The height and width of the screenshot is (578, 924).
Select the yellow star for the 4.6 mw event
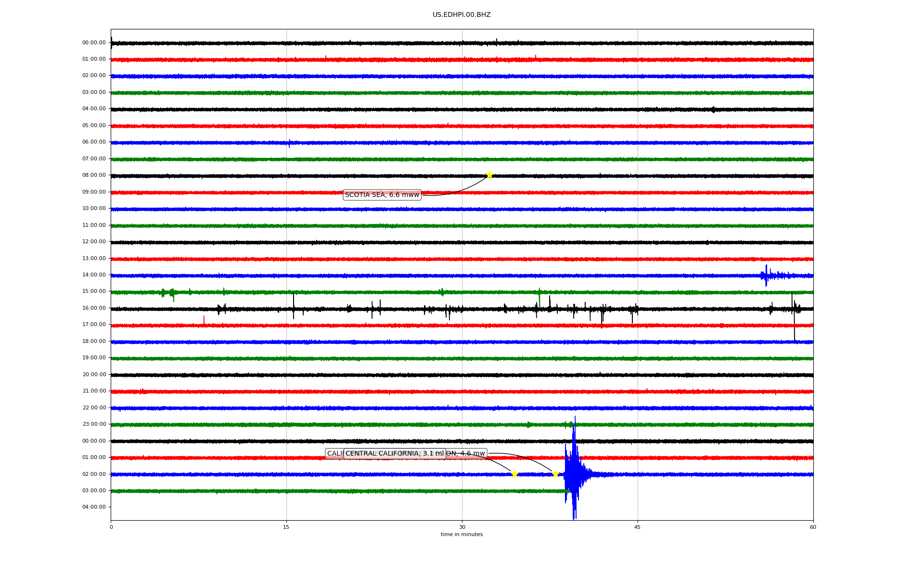(555, 474)
